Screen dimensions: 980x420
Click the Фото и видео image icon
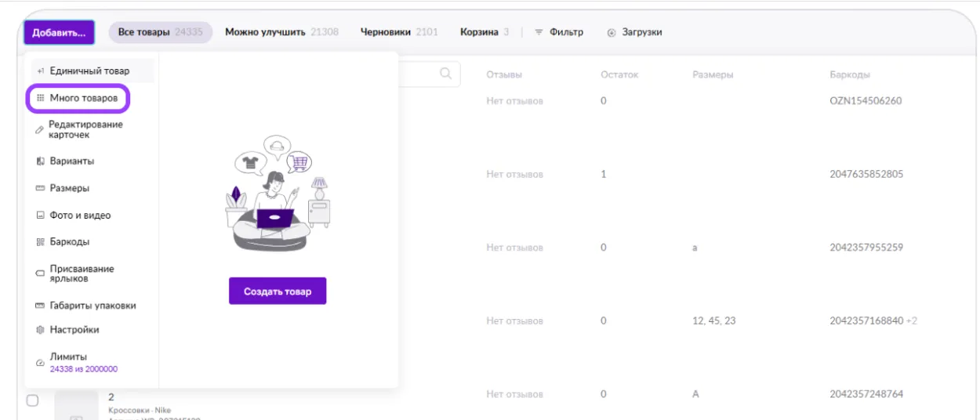click(41, 215)
